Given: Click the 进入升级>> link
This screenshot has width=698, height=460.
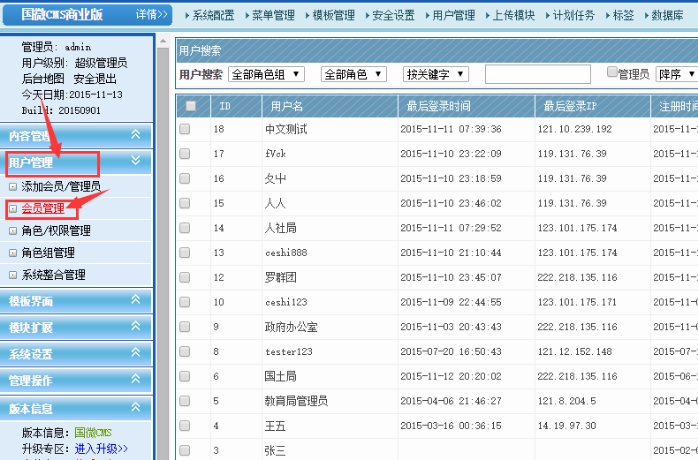Looking at the screenshot, I should [x=101, y=449].
